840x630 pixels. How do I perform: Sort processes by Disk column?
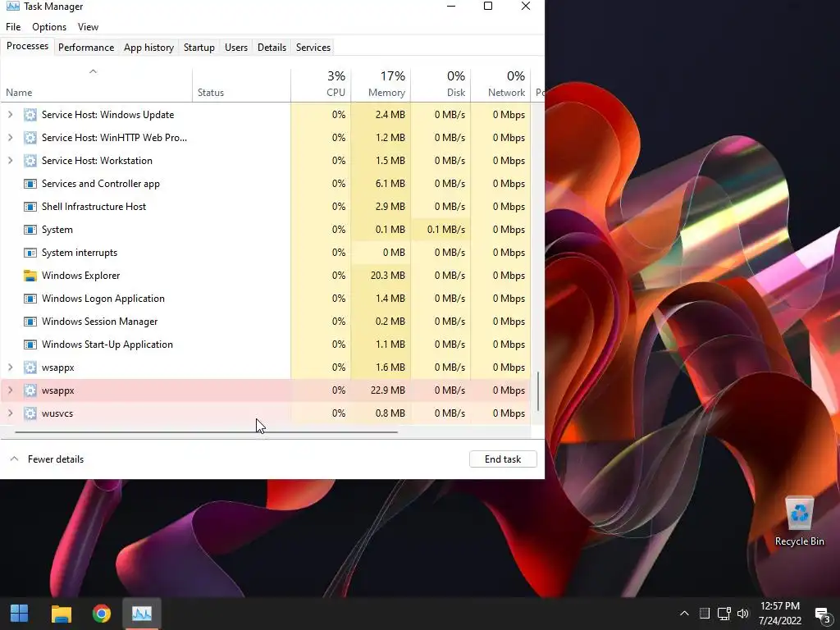click(441, 85)
